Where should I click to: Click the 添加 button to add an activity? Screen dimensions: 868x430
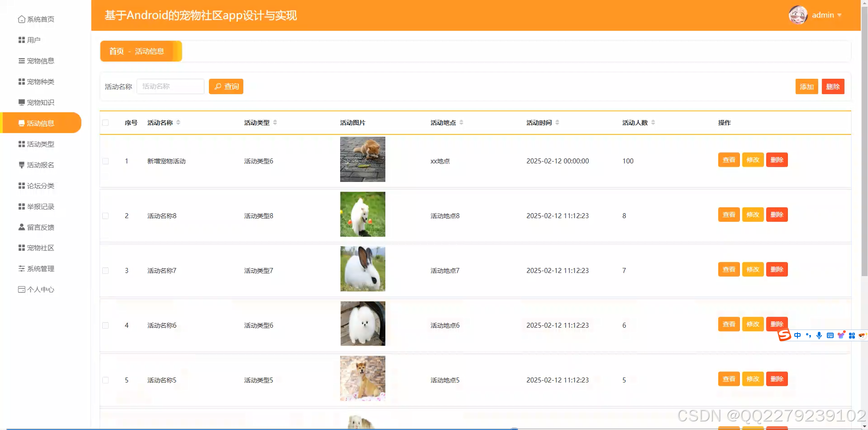[806, 86]
